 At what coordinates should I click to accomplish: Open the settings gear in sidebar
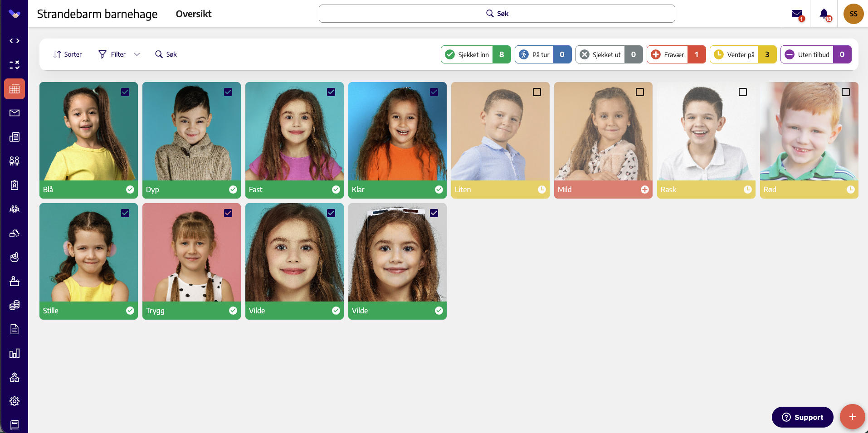pyautogui.click(x=15, y=401)
